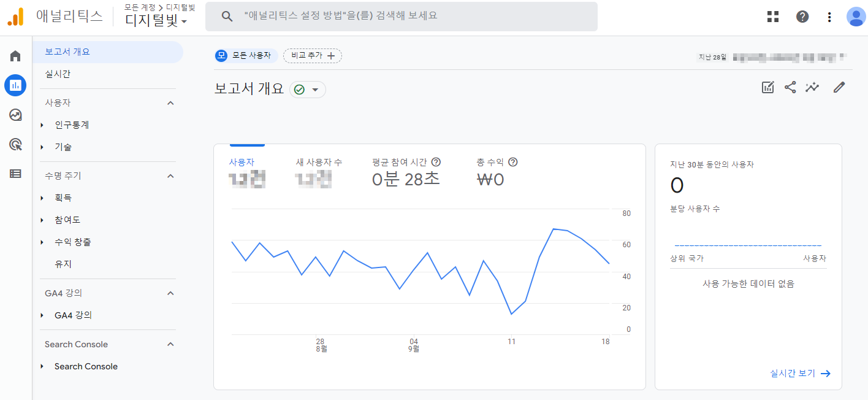Open the Advertising icon in left rail

[15, 144]
